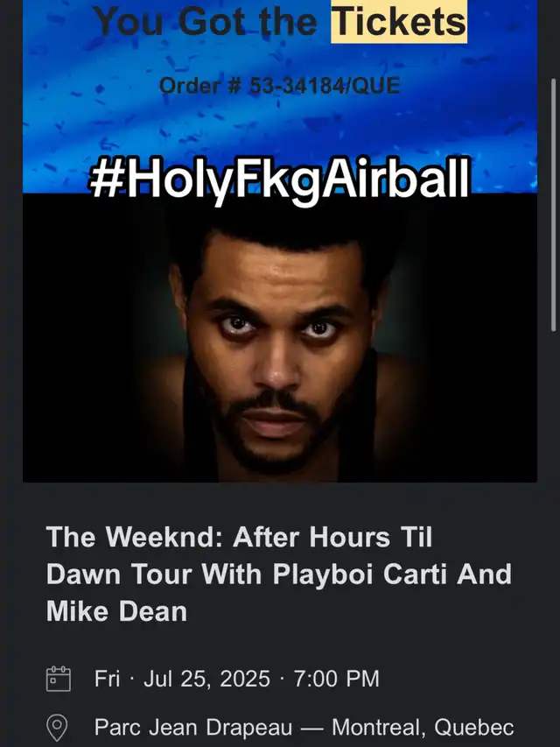Click the calendar icon beside the event date

(x=59, y=679)
